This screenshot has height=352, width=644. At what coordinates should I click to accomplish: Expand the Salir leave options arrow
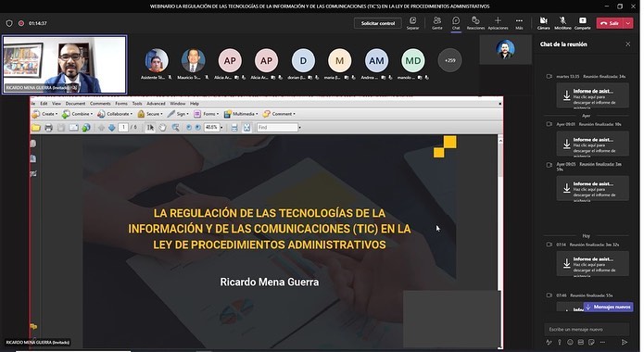point(628,23)
